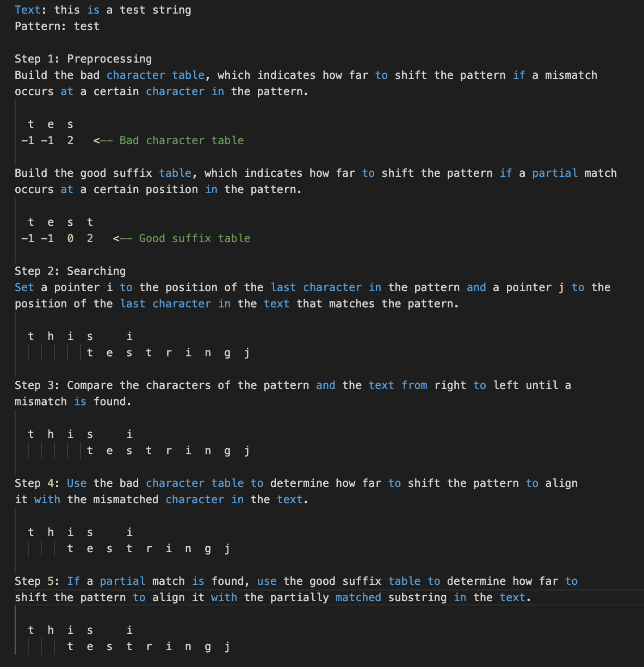Click the 'Step 1: Preprocessing' heading
Image resolution: width=644 pixels, height=667 pixels.
pyautogui.click(x=83, y=59)
